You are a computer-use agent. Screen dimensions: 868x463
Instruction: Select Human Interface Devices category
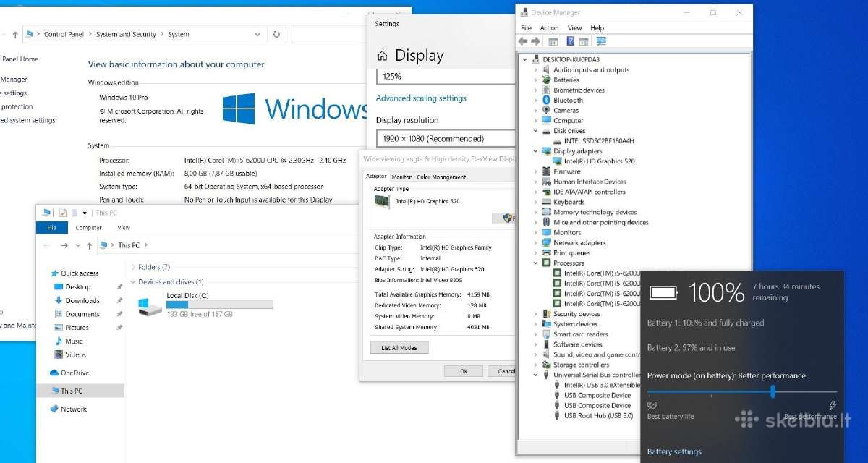pyautogui.click(x=590, y=182)
